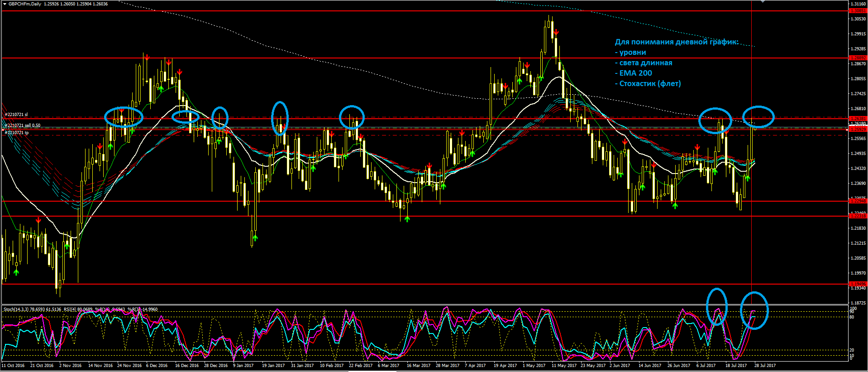Click the indicator scale value 20
The image size is (868, 372).
click(x=852, y=350)
